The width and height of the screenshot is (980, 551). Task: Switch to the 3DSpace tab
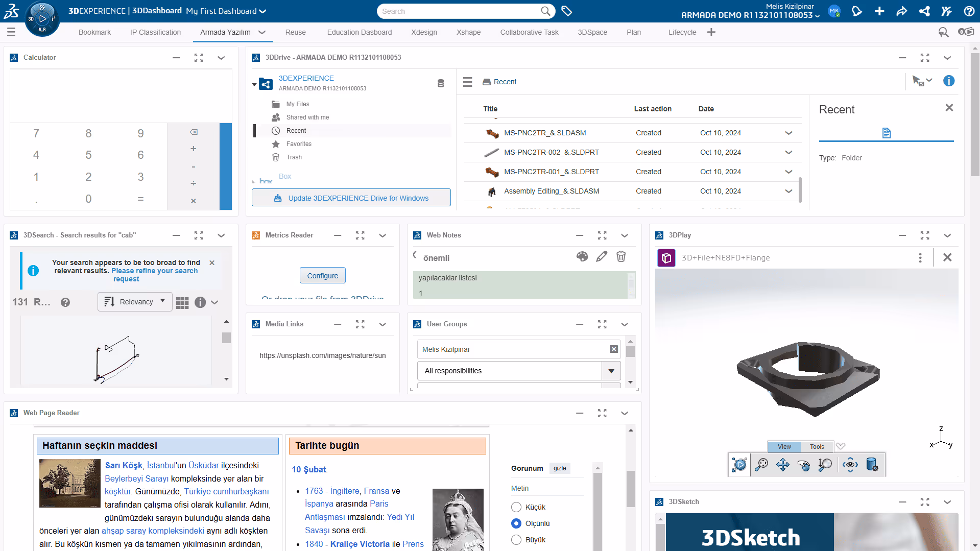pyautogui.click(x=592, y=32)
